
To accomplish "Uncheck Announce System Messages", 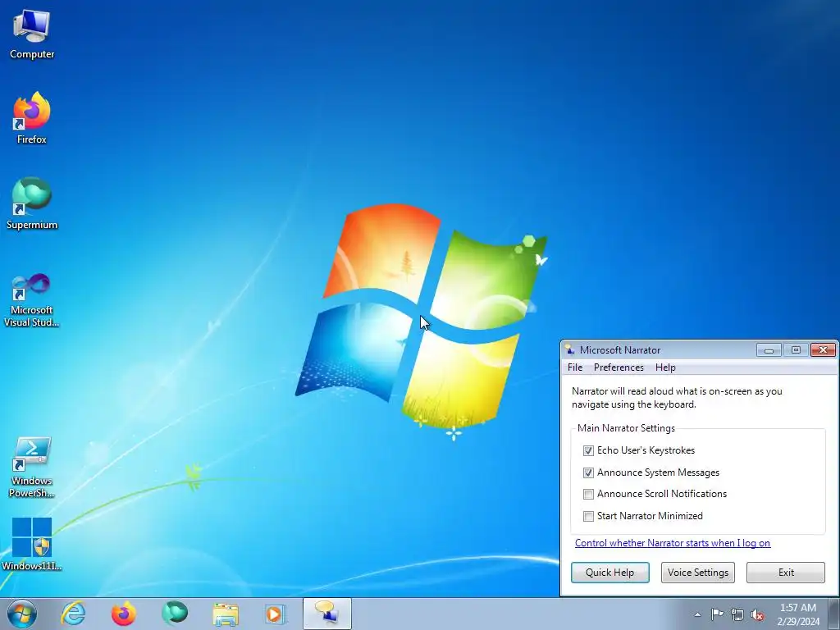I will (588, 472).
